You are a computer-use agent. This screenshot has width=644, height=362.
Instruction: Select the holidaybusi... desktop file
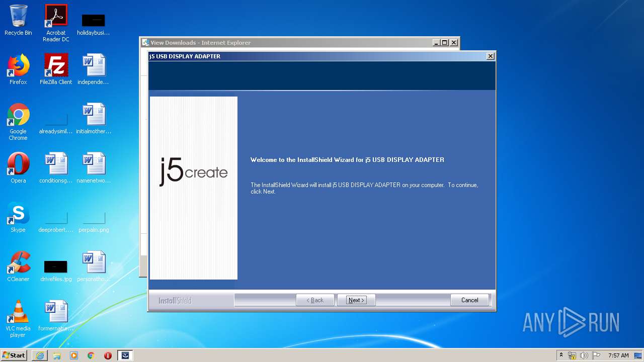click(x=93, y=24)
